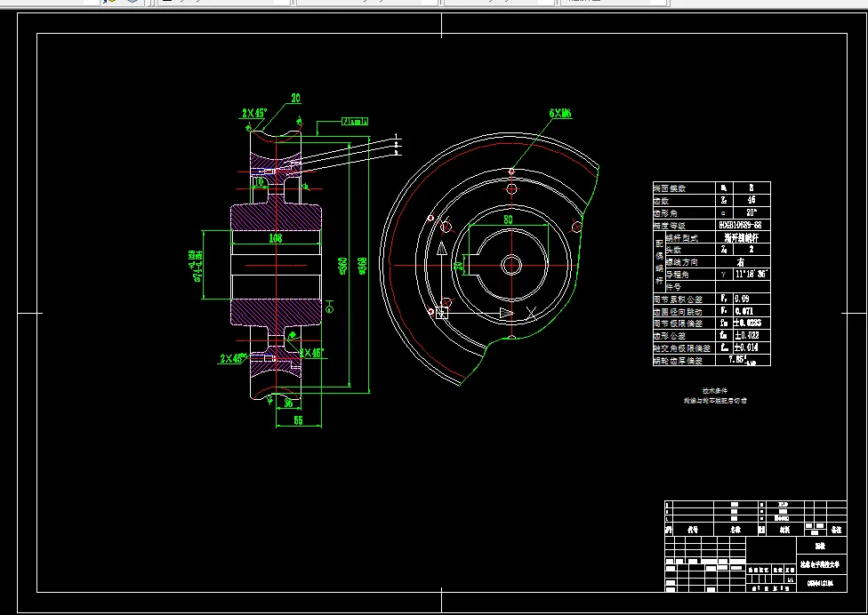The width and height of the screenshot is (868, 615).
Task: Select the 周节极限偏差 row label
Action: (678, 323)
